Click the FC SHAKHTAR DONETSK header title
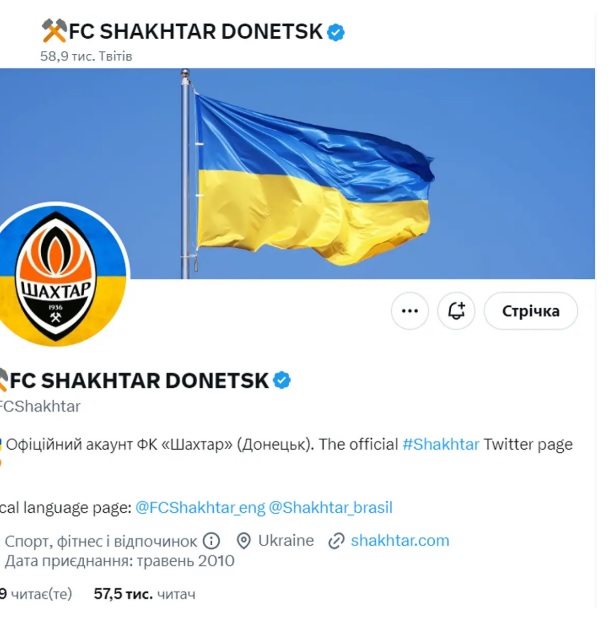614x644 pixels. tap(196, 32)
